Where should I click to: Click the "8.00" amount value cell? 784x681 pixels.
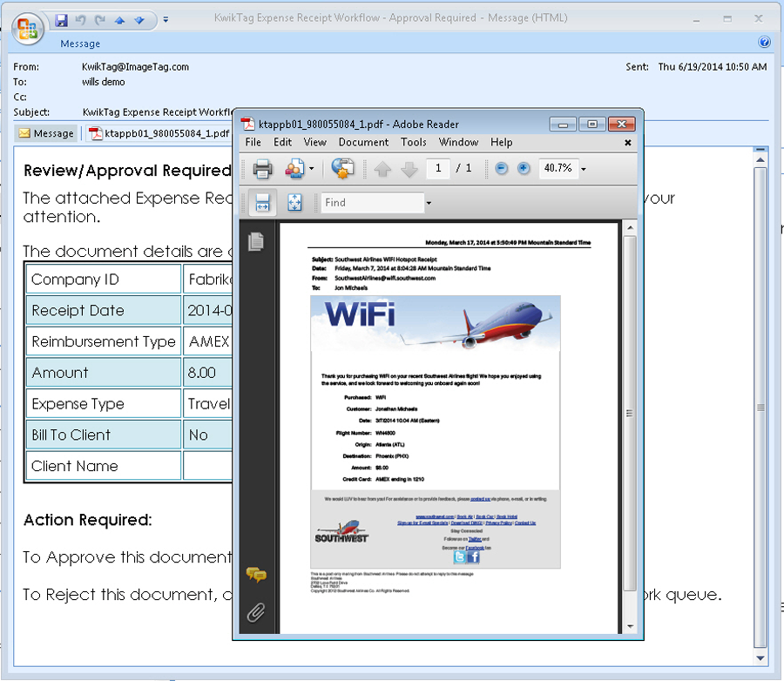207,373
